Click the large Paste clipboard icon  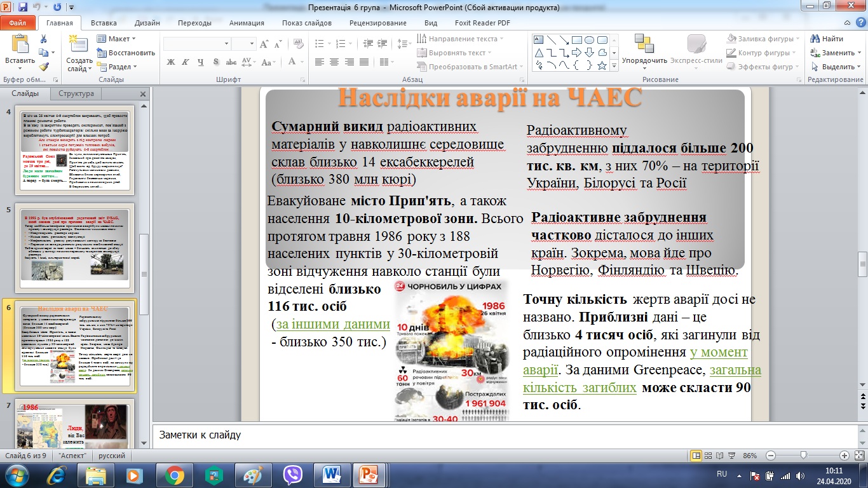(19, 44)
